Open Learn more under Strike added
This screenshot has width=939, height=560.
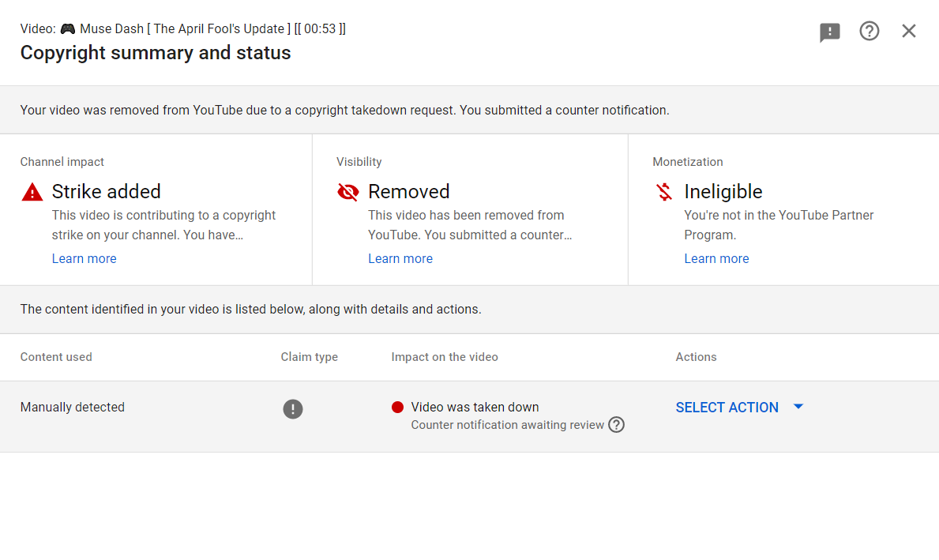(x=84, y=259)
